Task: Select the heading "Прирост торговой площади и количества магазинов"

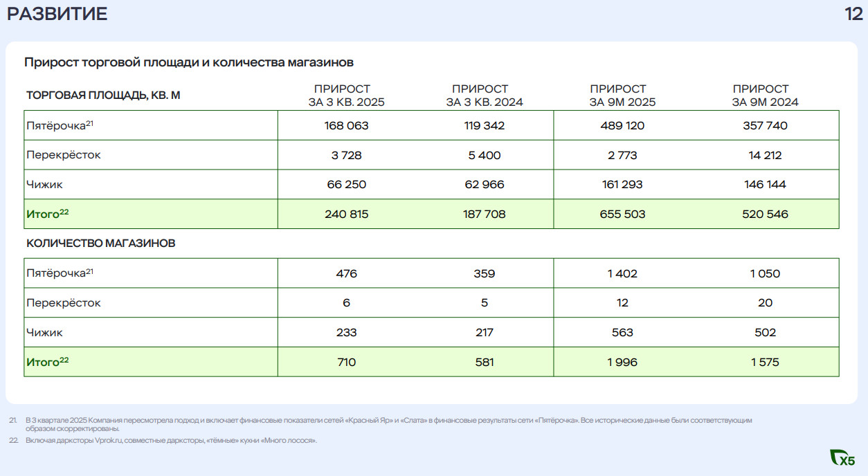Action: tap(189, 62)
